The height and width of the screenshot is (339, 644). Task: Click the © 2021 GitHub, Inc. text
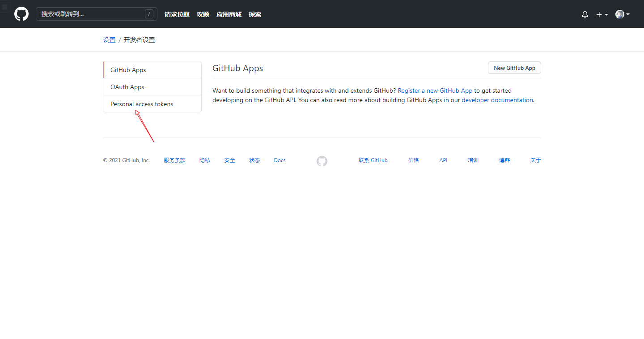click(126, 160)
